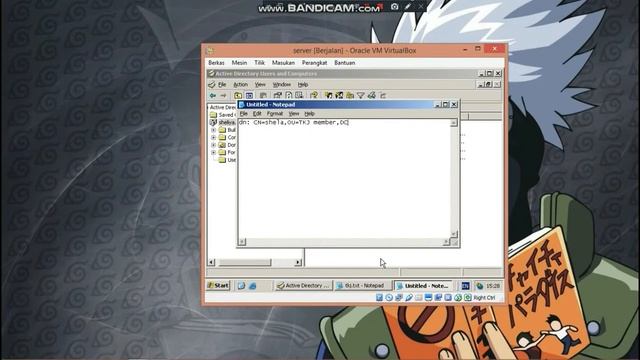Click the globe icon in guest system tray
This screenshot has height=360, width=640.
click(x=480, y=286)
